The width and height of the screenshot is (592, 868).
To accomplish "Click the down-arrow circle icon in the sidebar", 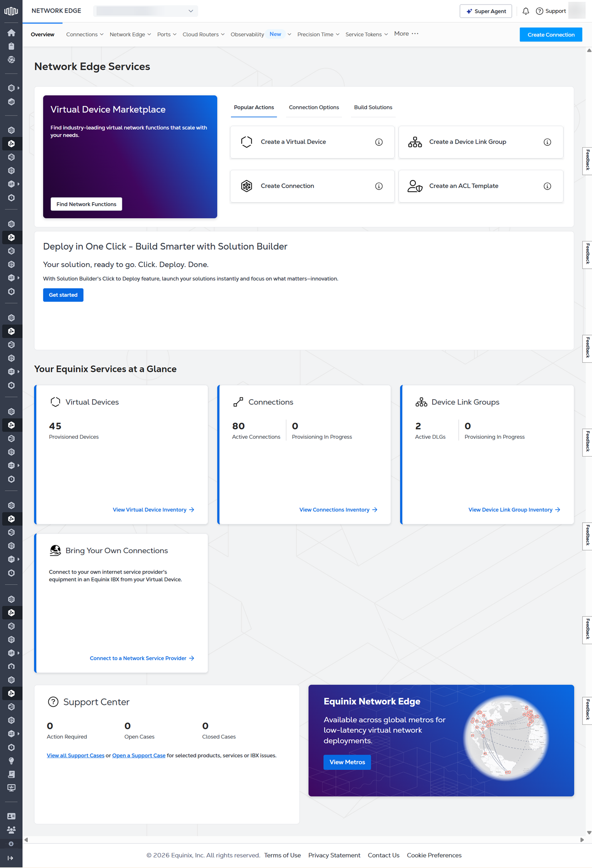I will (11, 844).
